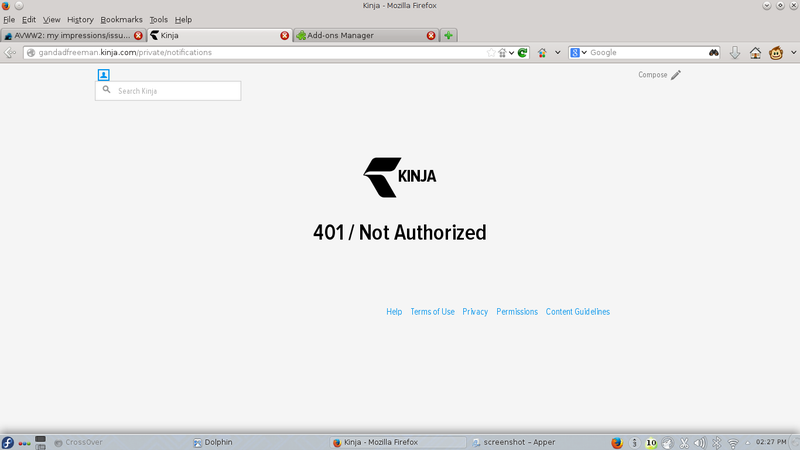Open the Klipper scissors clipboard icon
800x450 pixels.
684,443
